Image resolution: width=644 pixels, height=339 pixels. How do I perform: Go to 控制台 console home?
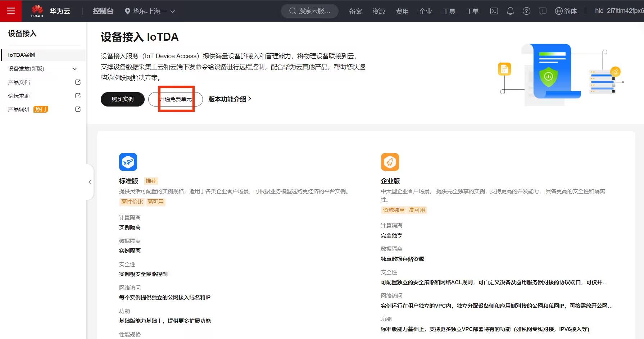pos(103,11)
